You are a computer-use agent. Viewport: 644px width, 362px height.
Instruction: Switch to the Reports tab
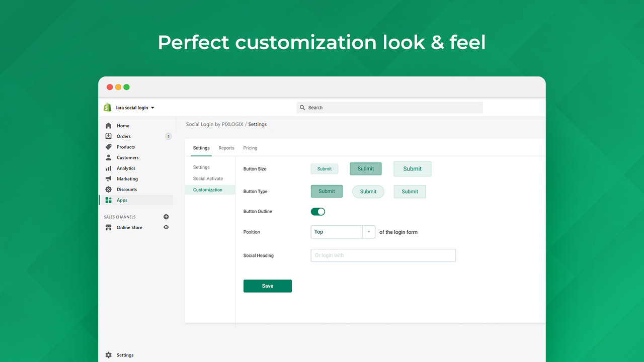coord(226,148)
